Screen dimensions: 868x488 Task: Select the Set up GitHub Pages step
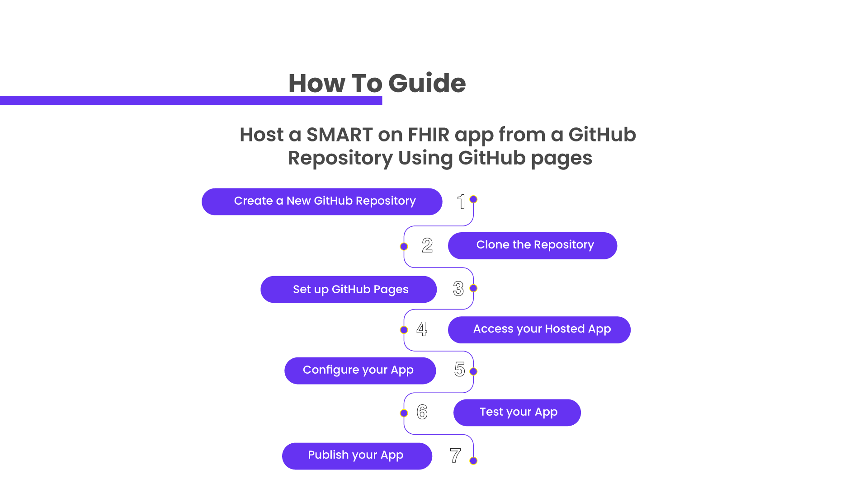point(350,289)
